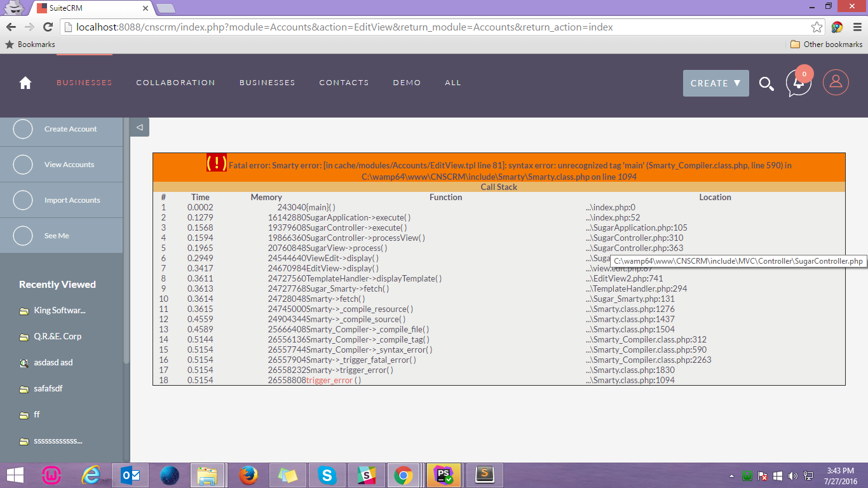
Task: Click the browser back arrow
Action: (x=11, y=27)
